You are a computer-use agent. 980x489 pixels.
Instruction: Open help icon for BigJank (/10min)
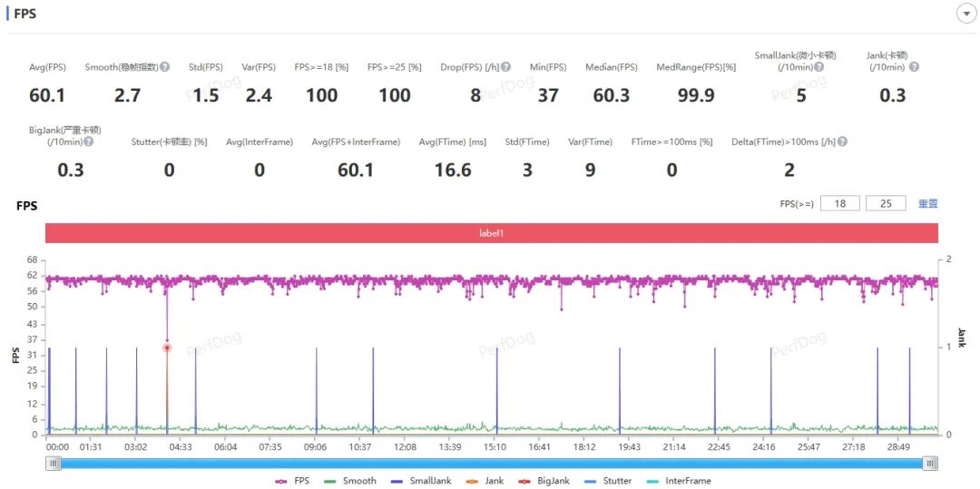[89, 142]
